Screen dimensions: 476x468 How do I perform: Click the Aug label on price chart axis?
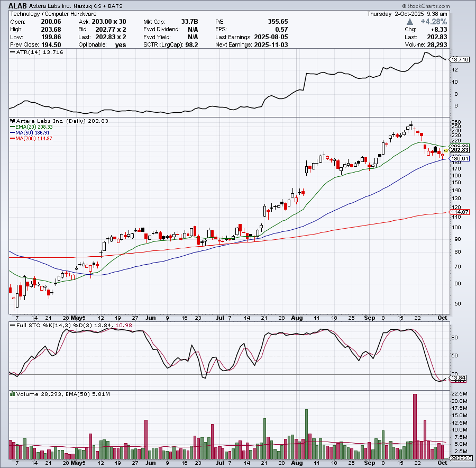point(297,318)
